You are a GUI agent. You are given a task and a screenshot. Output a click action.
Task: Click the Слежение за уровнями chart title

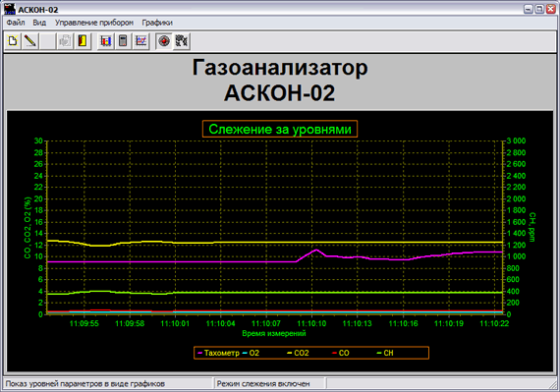[x=280, y=130]
